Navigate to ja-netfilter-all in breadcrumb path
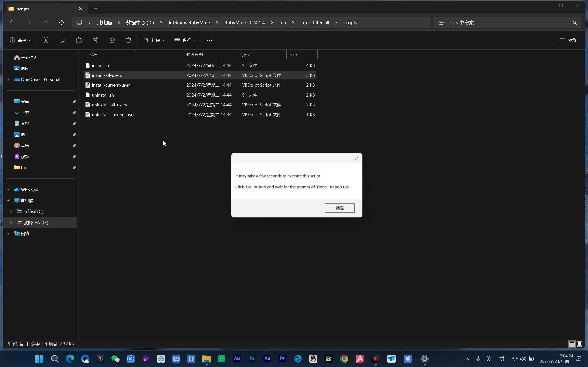588x367 pixels. coord(315,22)
